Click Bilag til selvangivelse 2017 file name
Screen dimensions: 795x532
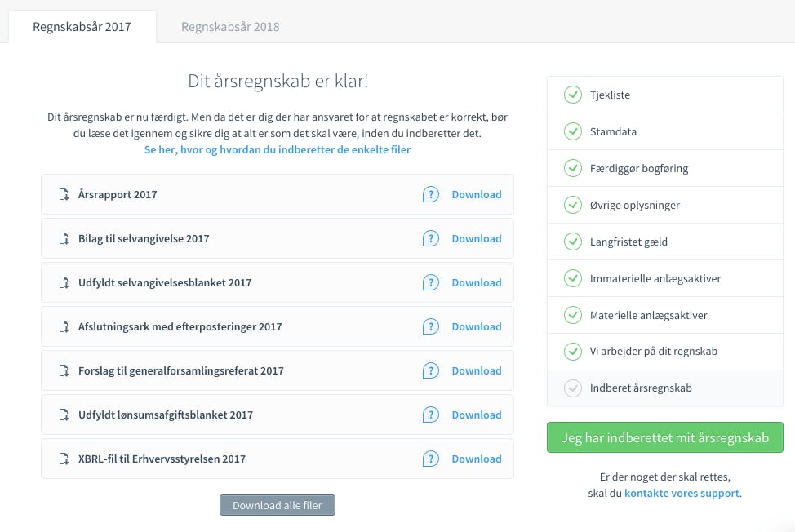pos(144,238)
